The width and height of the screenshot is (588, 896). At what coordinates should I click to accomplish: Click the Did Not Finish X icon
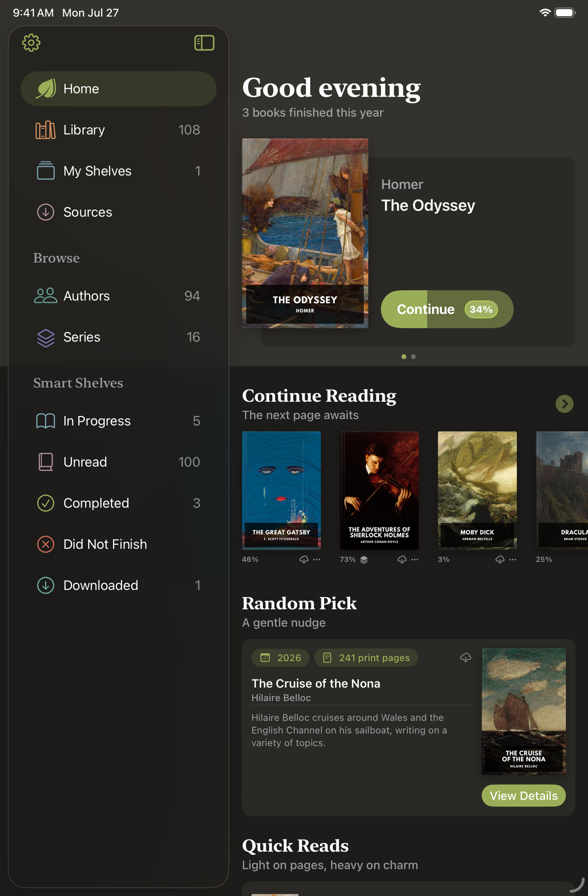[x=46, y=544]
